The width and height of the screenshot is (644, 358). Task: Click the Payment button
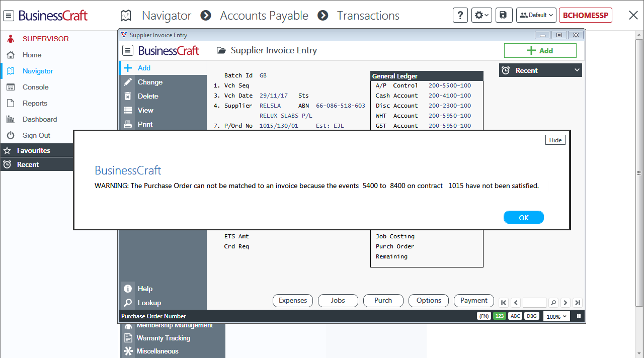point(474,301)
